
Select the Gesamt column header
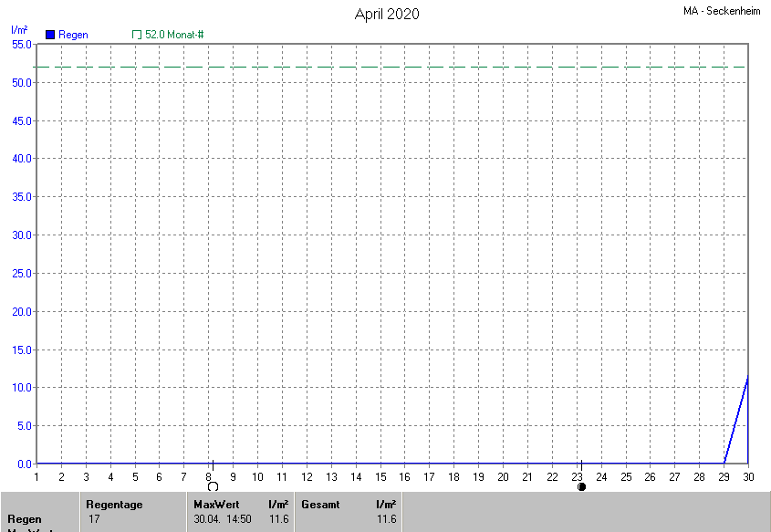coord(320,504)
